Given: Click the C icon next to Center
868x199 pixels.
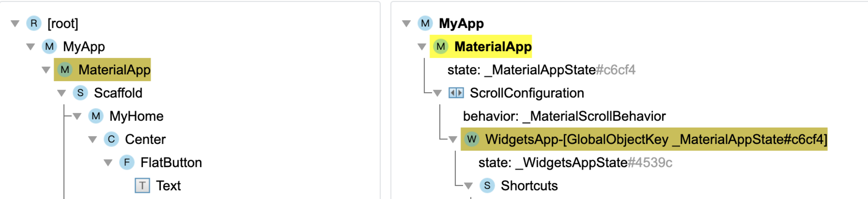Looking at the screenshot, I should coord(111,139).
